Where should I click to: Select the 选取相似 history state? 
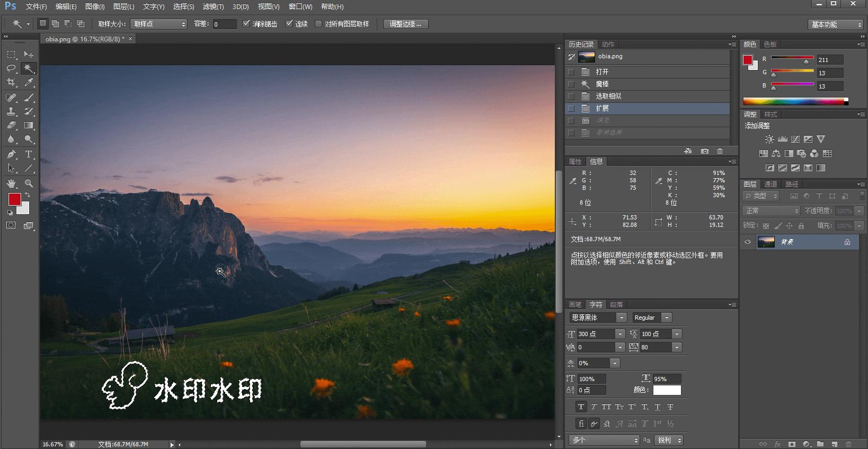tap(608, 96)
